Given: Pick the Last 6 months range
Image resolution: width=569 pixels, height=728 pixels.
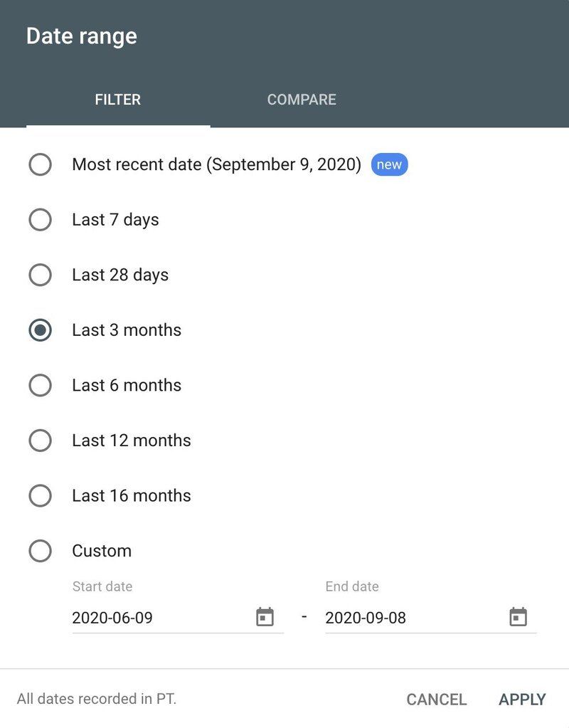Looking at the screenshot, I should point(41,385).
